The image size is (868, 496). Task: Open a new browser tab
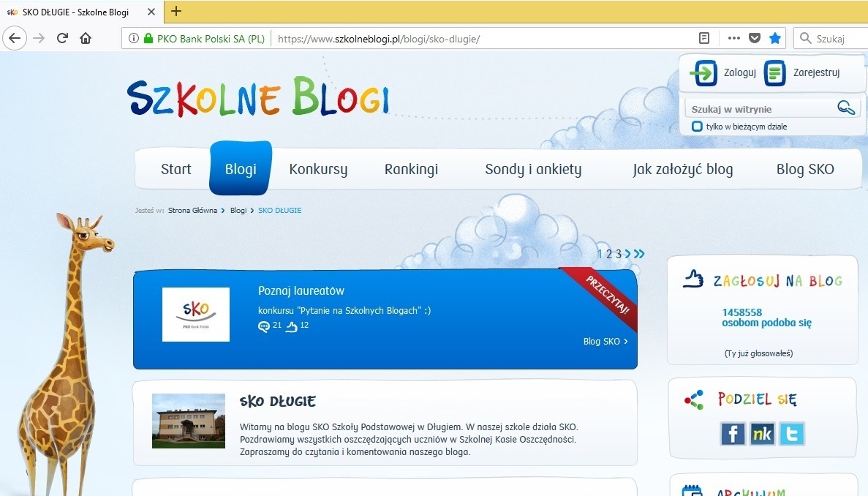point(176,11)
